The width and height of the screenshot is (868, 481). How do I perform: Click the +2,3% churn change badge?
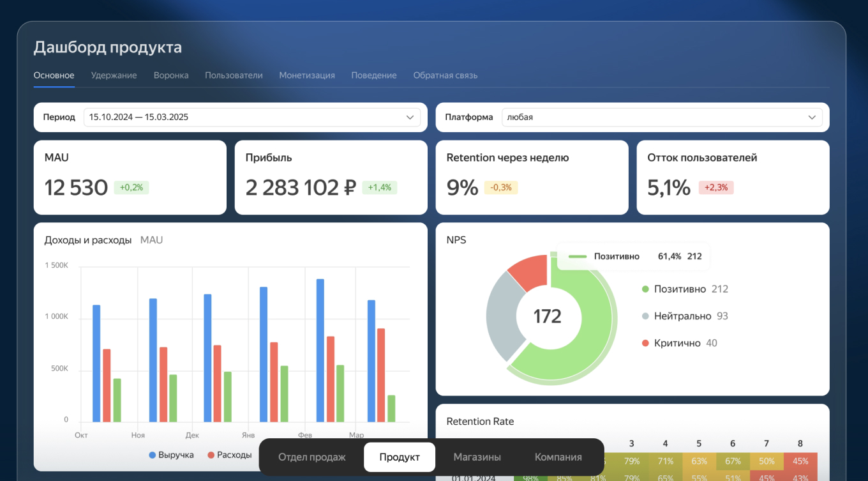click(716, 188)
